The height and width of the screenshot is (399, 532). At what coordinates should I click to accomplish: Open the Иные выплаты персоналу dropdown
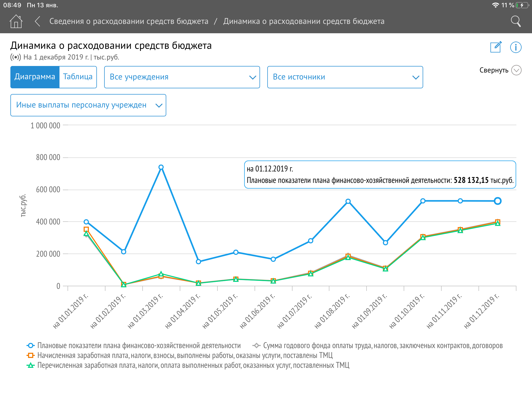tap(88, 105)
